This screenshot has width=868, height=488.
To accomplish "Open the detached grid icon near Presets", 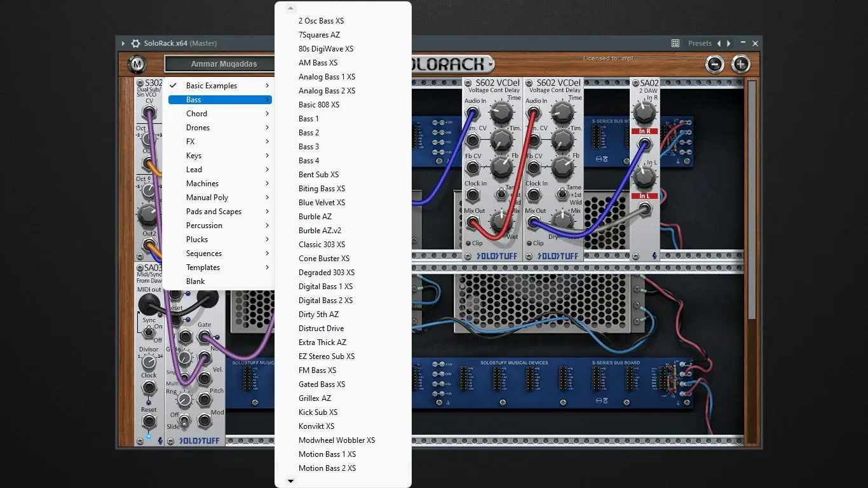I will (675, 43).
